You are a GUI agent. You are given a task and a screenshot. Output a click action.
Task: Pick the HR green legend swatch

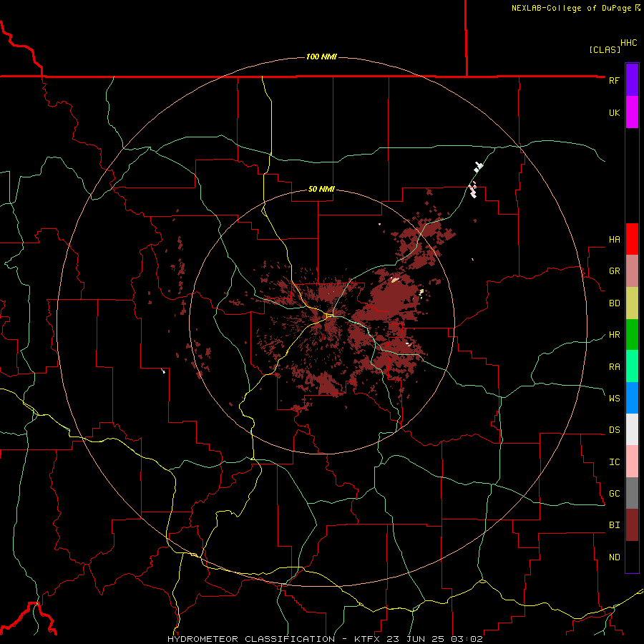(x=632, y=335)
